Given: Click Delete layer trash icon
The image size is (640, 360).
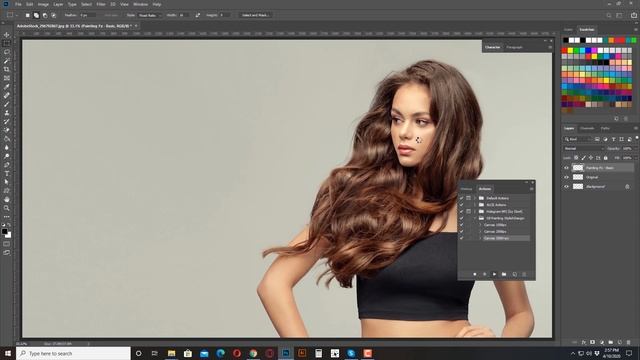Looking at the screenshot, I should (629, 342).
